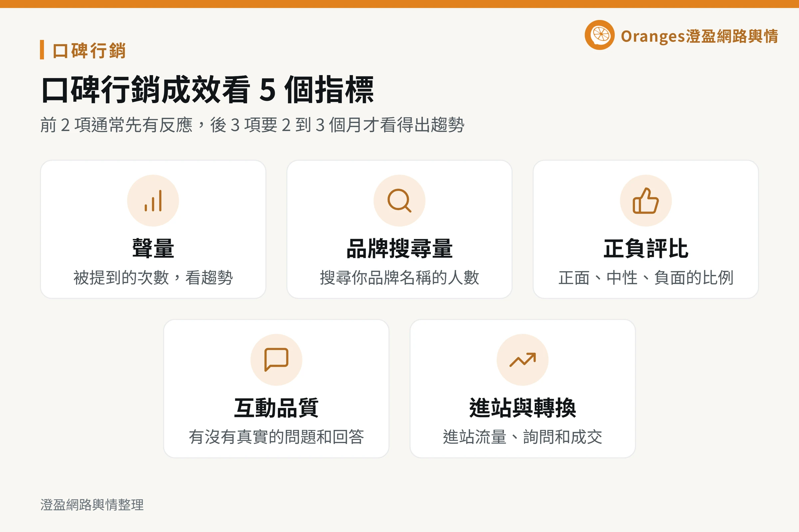Click the Oranges orange-slice logo icon
799x532 pixels.
(x=600, y=35)
